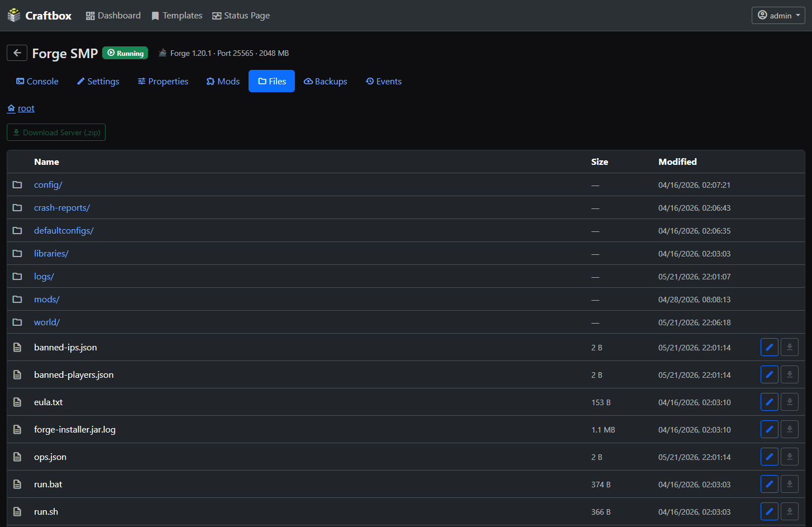812x527 pixels.
Task: Click the eula.txt file name
Action: 49,402
